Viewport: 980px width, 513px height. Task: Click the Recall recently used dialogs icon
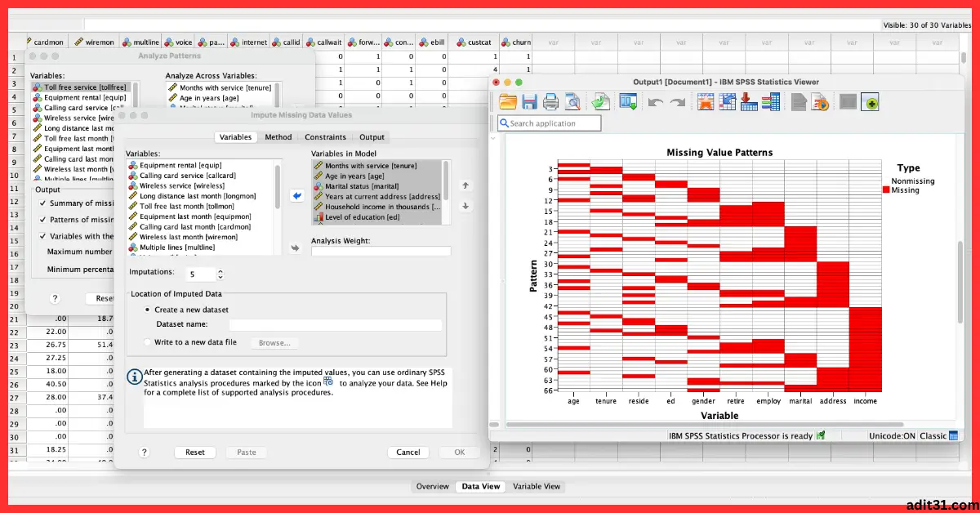pos(628,102)
